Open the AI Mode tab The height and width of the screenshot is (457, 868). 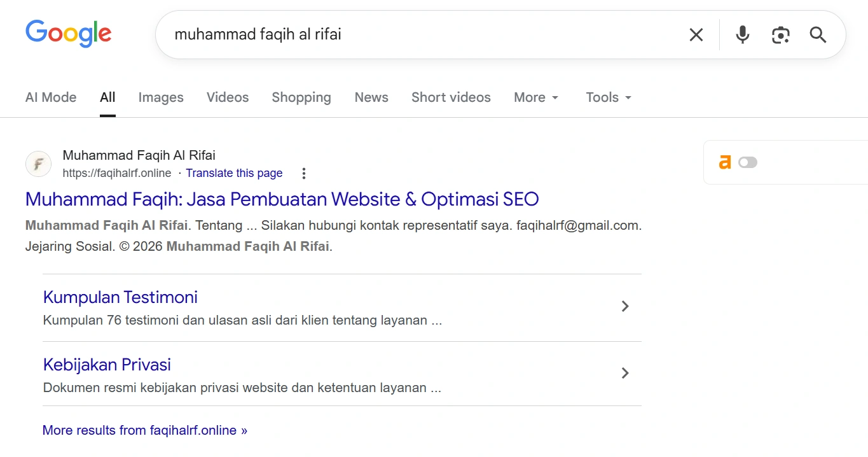[x=51, y=97]
